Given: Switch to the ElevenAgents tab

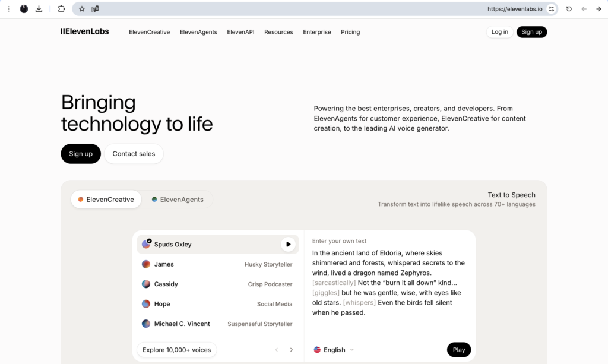Looking at the screenshot, I should pos(177,200).
